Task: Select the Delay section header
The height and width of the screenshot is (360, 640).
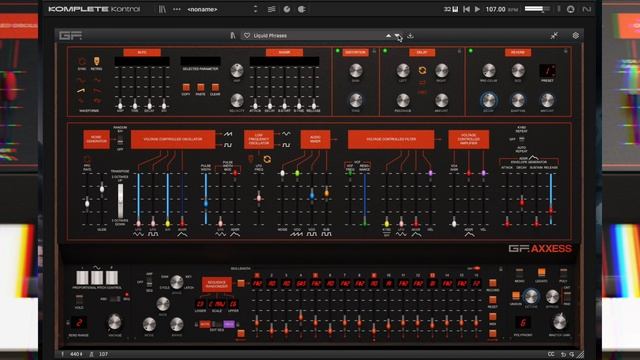Action: [x=422, y=52]
